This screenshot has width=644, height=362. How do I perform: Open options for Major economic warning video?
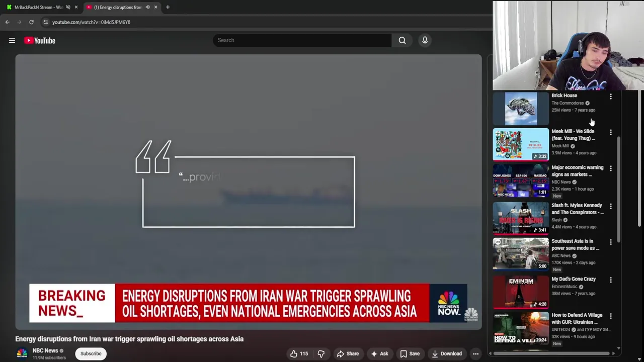(x=611, y=168)
